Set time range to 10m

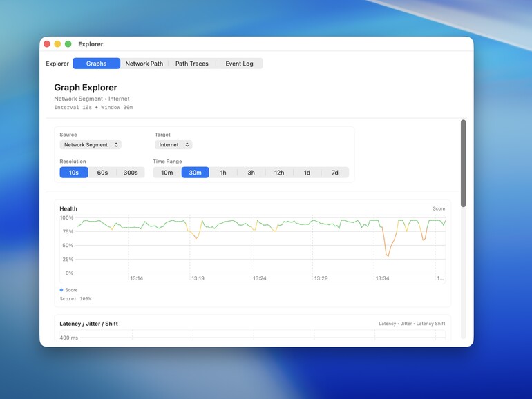[167, 173]
